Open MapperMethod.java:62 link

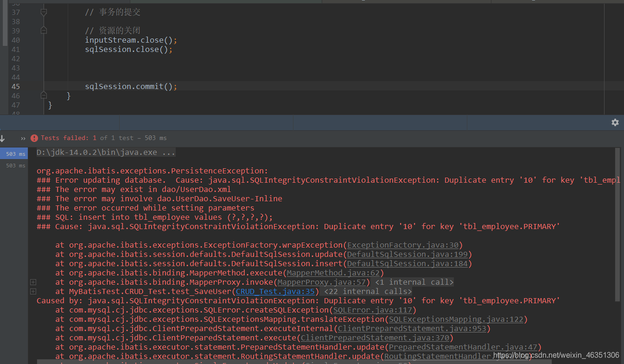333,273
